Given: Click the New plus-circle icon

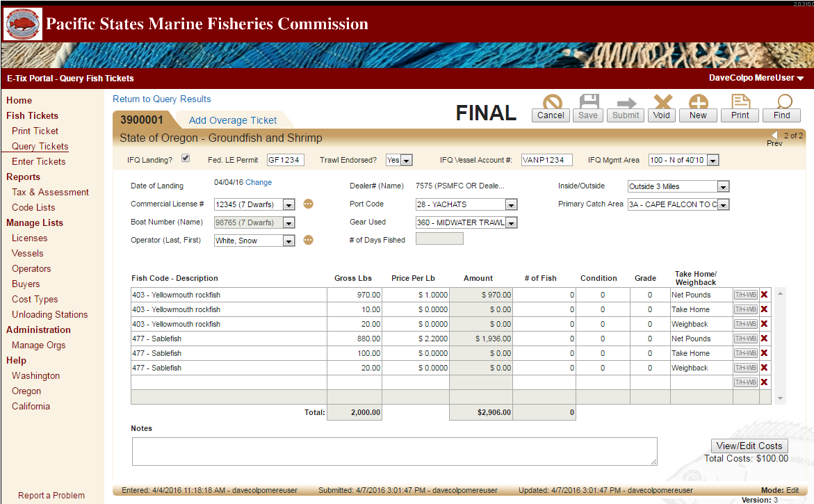Looking at the screenshot, I should (698, 101).
